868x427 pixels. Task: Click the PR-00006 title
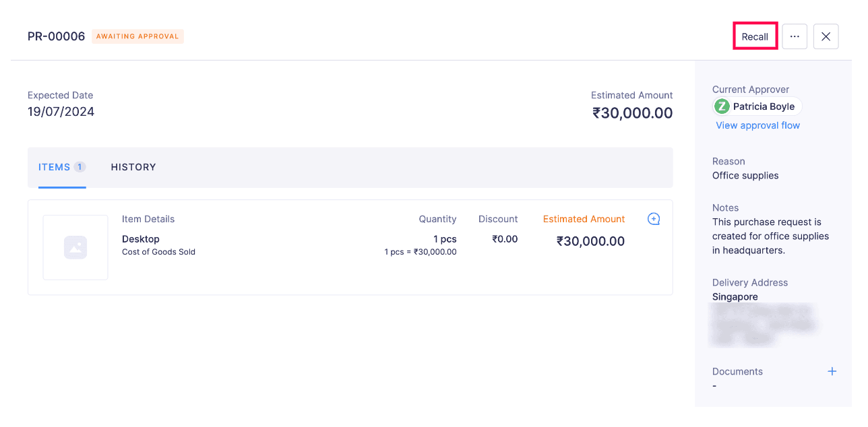(x=56, y=36)
